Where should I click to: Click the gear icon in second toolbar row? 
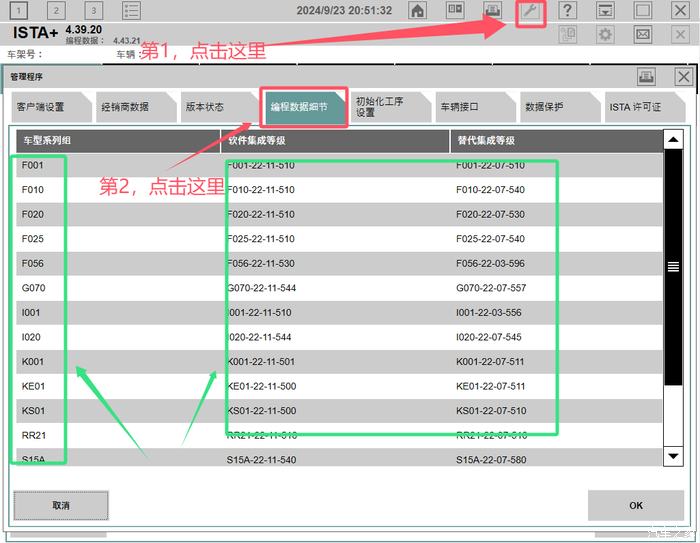pos(605,35)
